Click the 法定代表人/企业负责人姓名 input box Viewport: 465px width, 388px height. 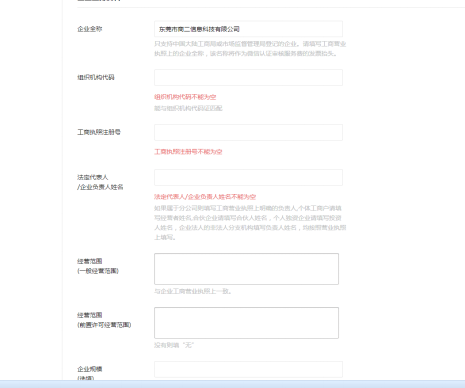tap(248, 177)
